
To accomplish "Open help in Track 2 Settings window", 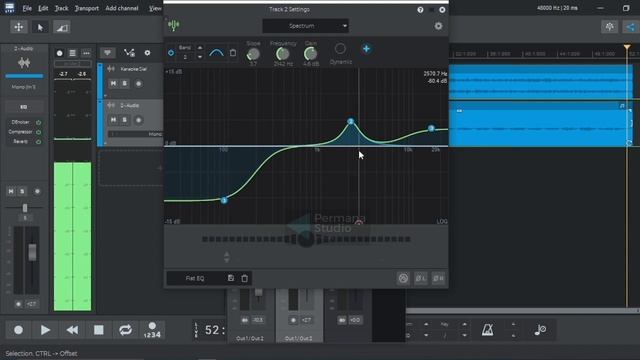I will point(420,10).
